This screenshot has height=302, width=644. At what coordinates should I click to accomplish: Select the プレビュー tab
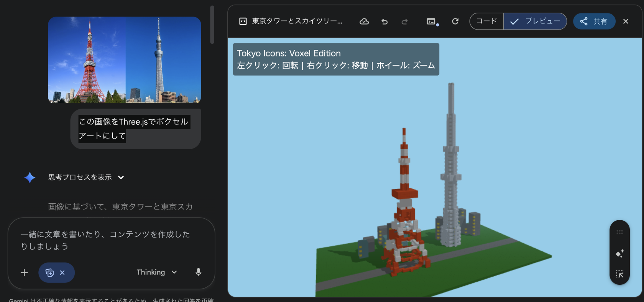point(536,21)
